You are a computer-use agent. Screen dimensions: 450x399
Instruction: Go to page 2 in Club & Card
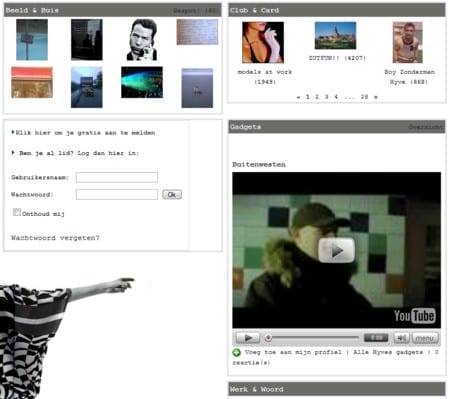coord(317,97)
